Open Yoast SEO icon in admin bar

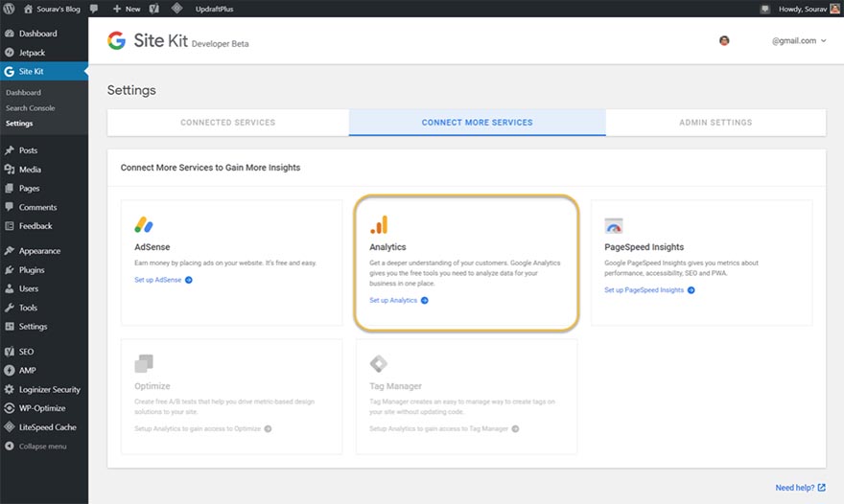(x=154, y=9)
